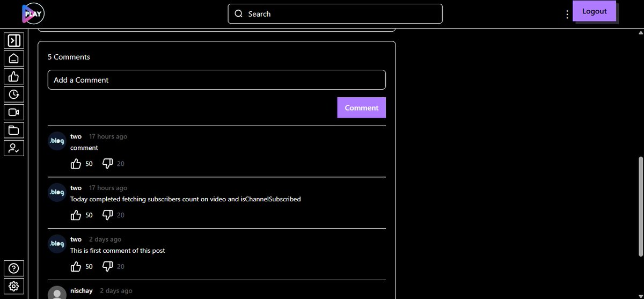Image resolution: width=644 pixels, height=299 pixels.
Task: Click the page vertical scrollbar thumb
Action: pos(641,207)
